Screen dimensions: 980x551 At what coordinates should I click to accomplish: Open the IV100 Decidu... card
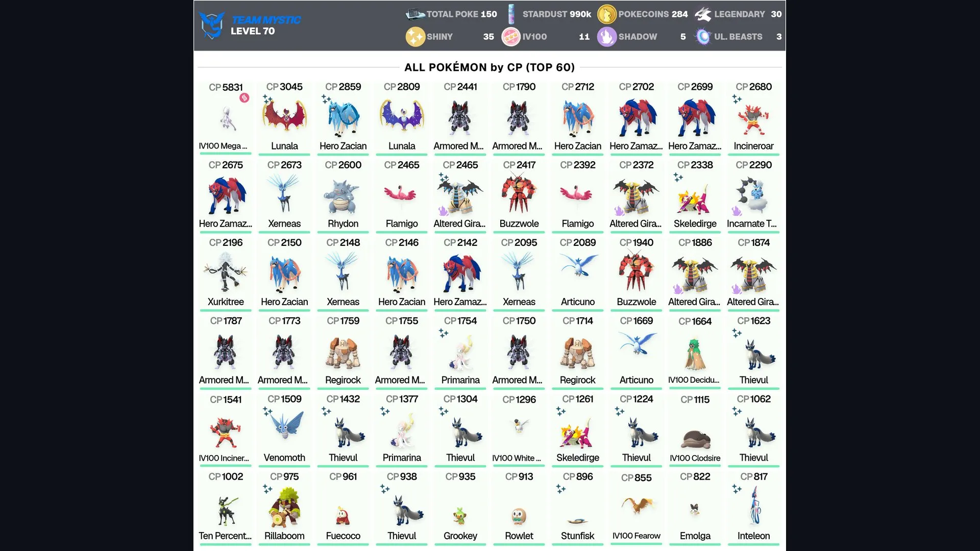pyautogui.click(x=695, y=352)
